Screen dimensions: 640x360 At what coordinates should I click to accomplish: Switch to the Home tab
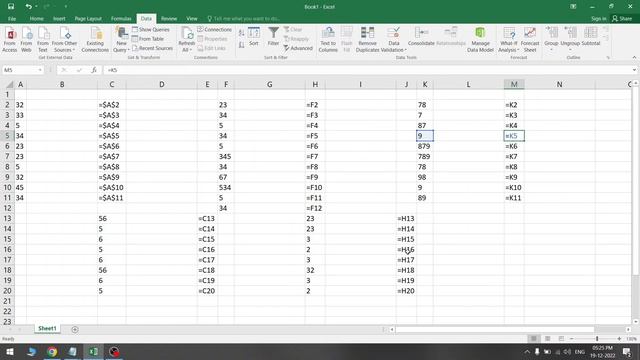coord(36,18)
